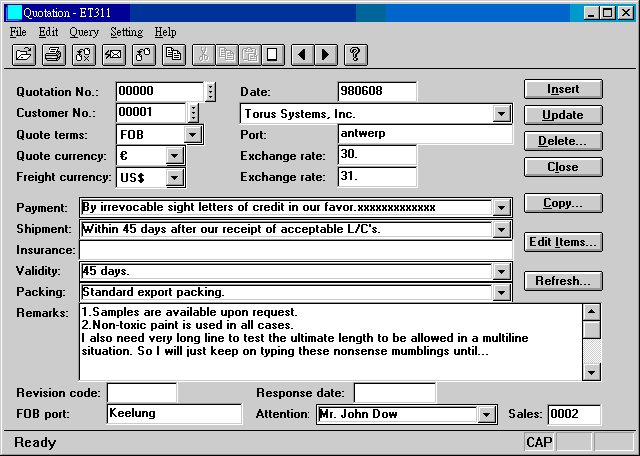This screenshot has height=456, width=640.
Task: Open the Quote currency dropdown
Action: click(175, 156)
